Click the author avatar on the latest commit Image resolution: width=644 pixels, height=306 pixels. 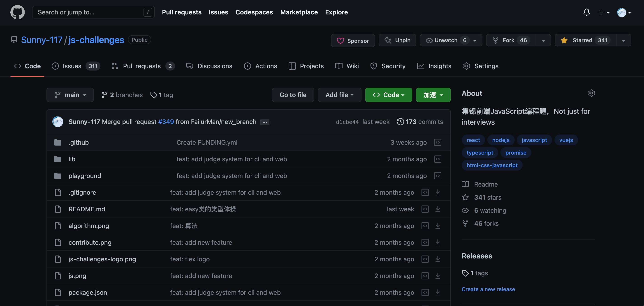coord(58,121)
